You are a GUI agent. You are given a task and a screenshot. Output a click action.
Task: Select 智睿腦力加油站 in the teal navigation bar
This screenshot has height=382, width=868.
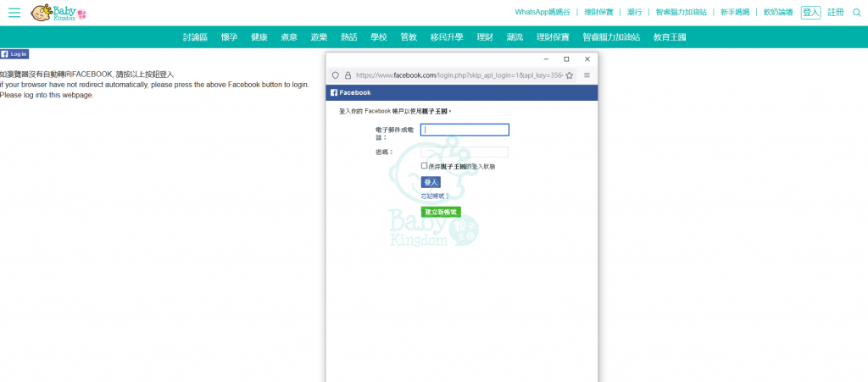612,37
